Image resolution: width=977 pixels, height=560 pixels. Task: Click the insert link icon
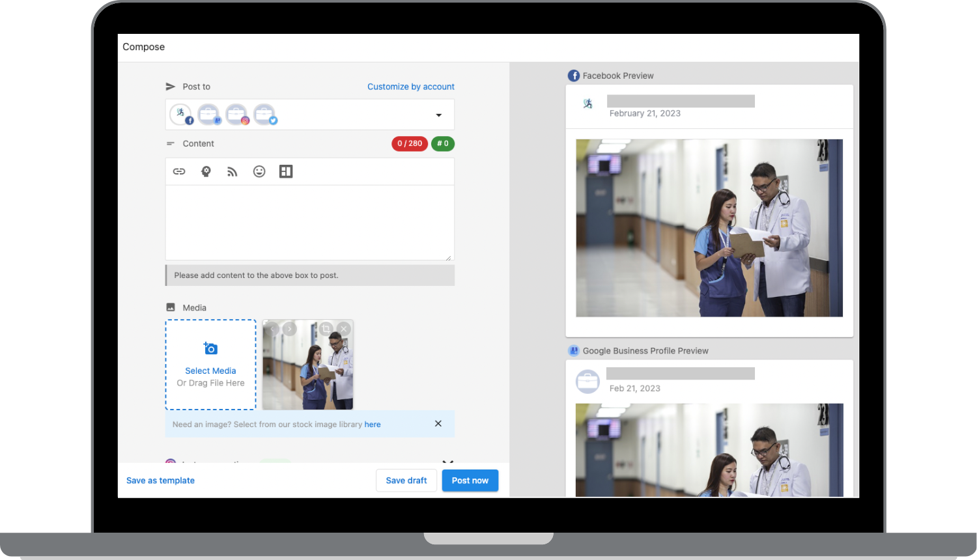point(179,171)
